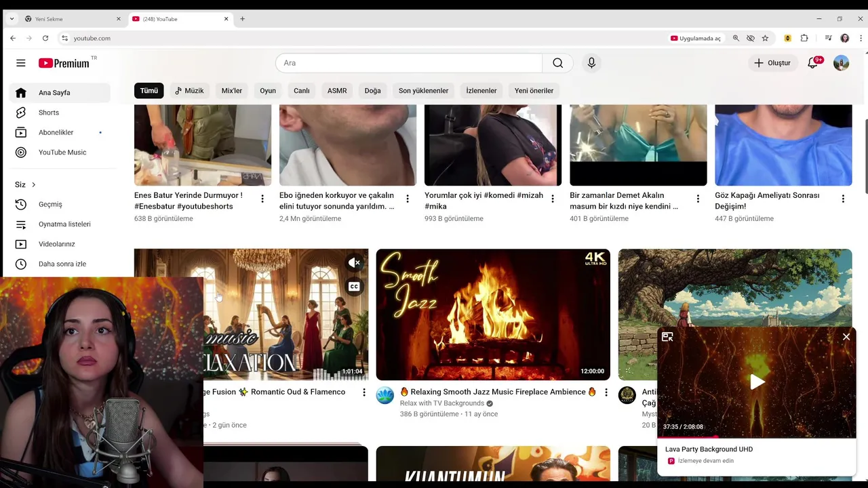Select the Mix'ler filter chip

(x=232, y=91)
